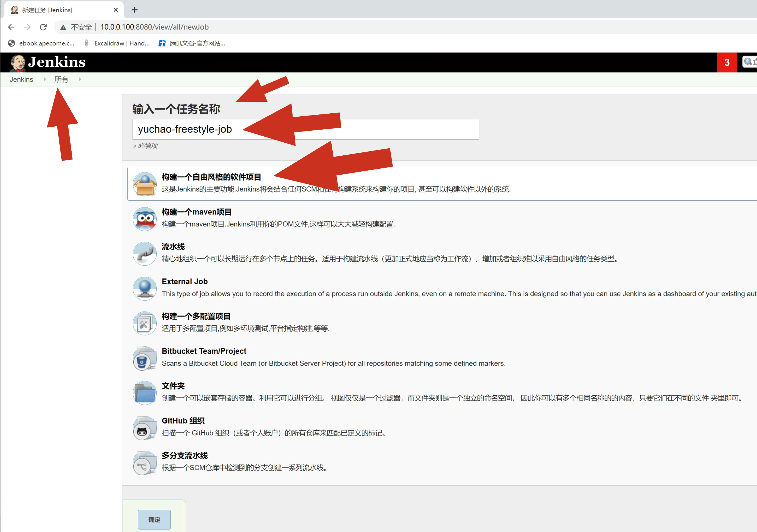Viewport: 757px width, 532px height.
Task: Choose the folder (文件夹) icon
Action: coord(145,393)
